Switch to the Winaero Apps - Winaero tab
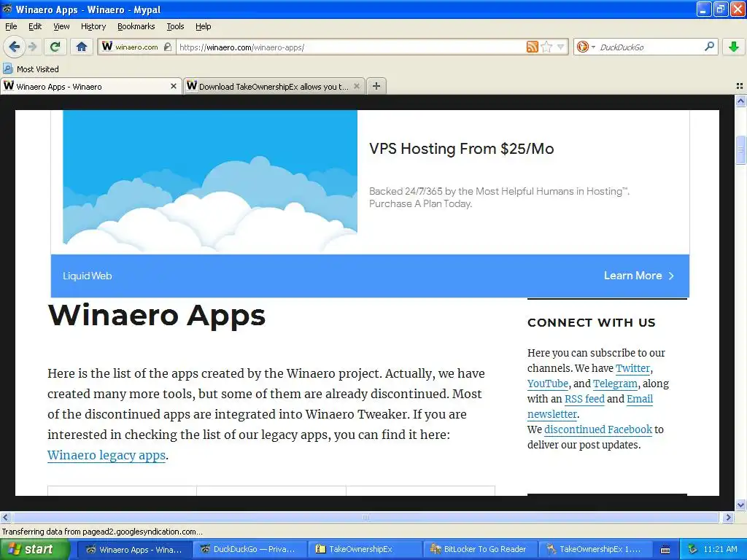Image resolution: width=747 pixels, height=560 pixels. [90, 86]
